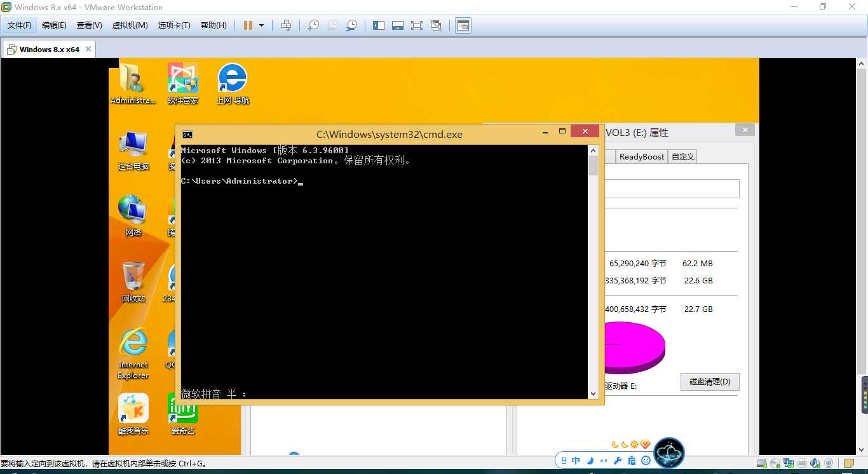
Task: Open the 选项卡(T) menu
Action: point(174,25)
